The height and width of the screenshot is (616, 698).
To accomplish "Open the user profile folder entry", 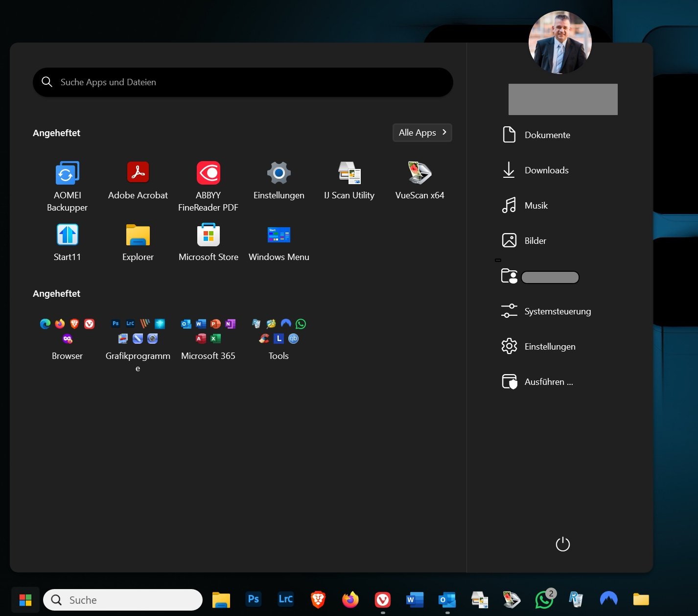I will 540,277.
